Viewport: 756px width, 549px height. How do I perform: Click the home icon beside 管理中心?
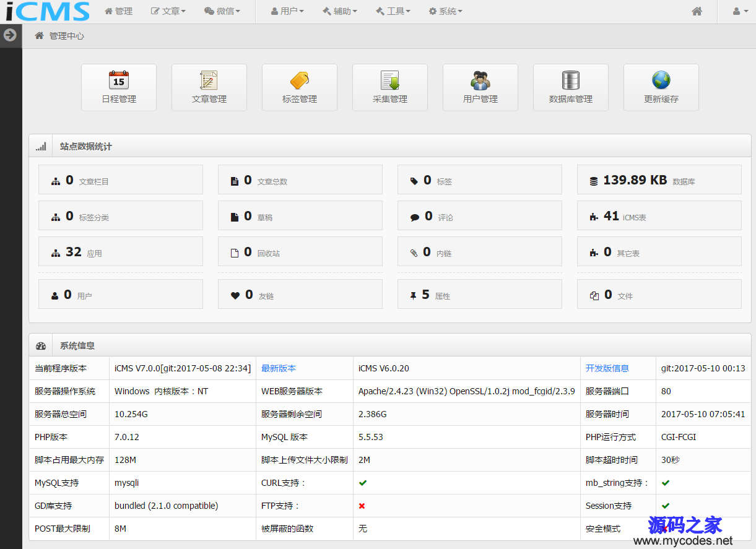click(x=39, y=36)
